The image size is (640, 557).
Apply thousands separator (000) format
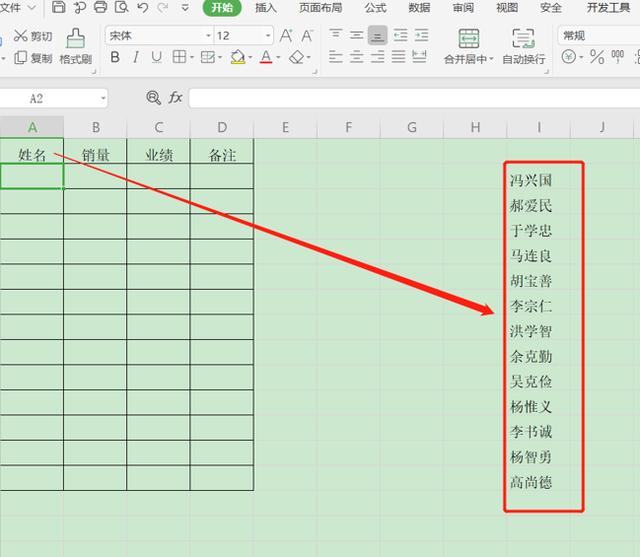pyautogui.click(x=617, y=57)
